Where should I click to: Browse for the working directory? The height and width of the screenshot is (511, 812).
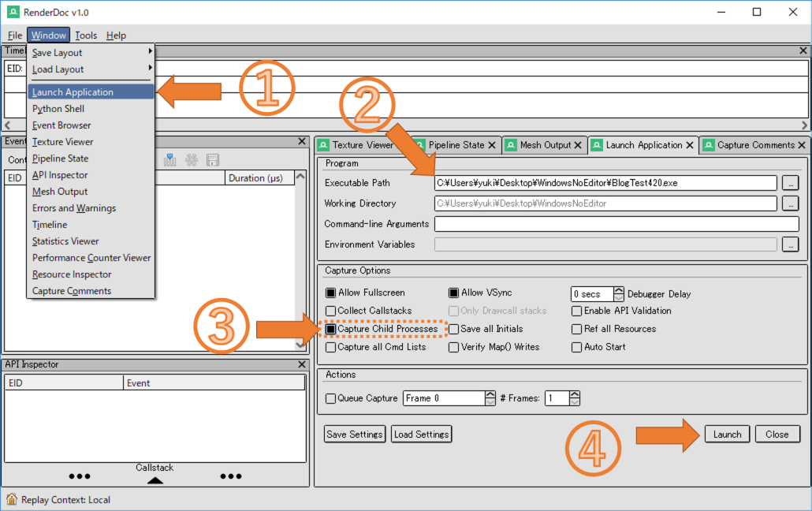click(790, 203)
